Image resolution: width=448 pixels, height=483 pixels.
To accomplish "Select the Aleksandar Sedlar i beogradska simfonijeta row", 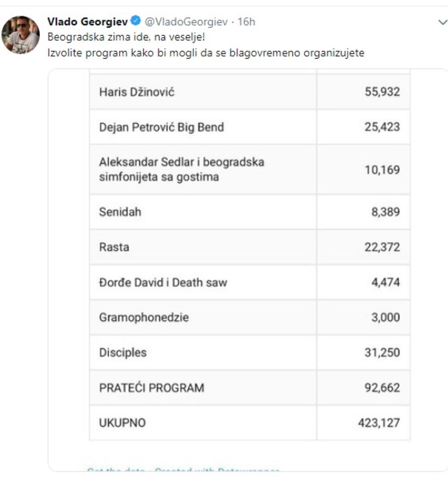I will tap(181, 169).
